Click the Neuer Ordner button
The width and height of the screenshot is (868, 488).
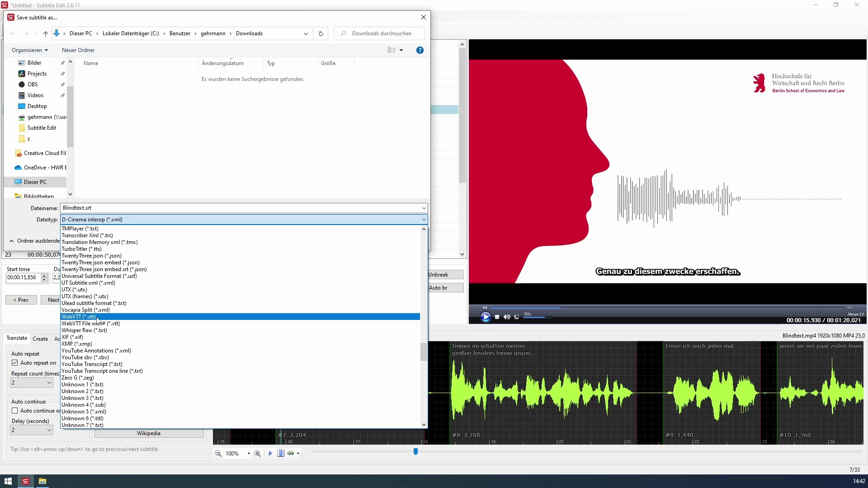click(x=78, y=50)
